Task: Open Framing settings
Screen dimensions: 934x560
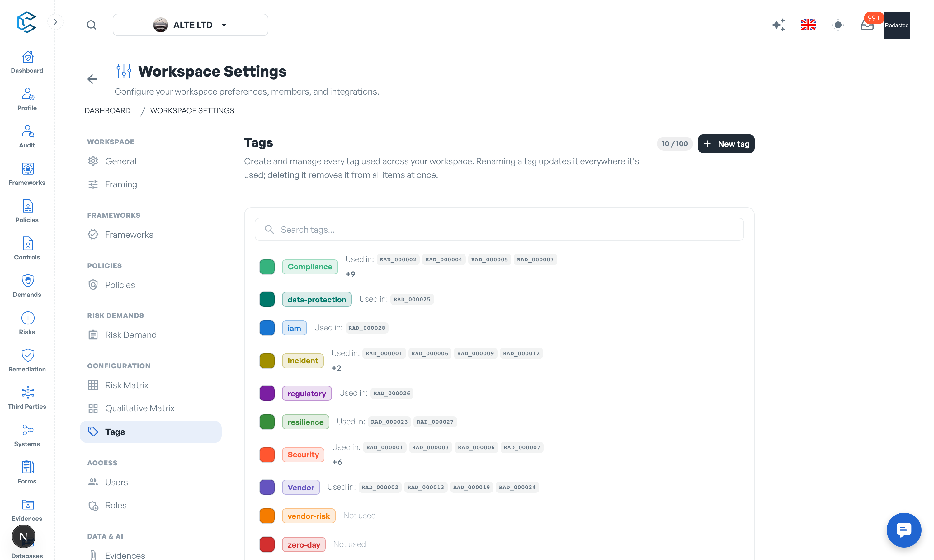Action: pos(150,184)
